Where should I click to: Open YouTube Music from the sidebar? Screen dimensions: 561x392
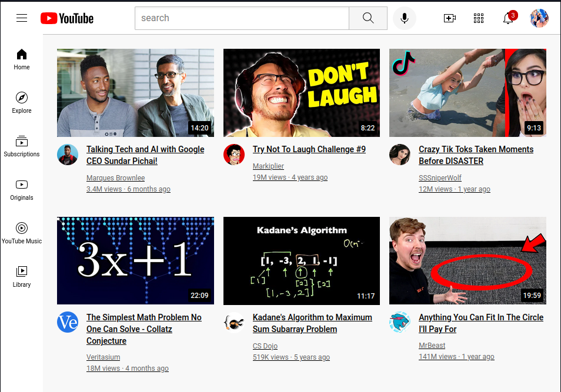tap(22, 233)
